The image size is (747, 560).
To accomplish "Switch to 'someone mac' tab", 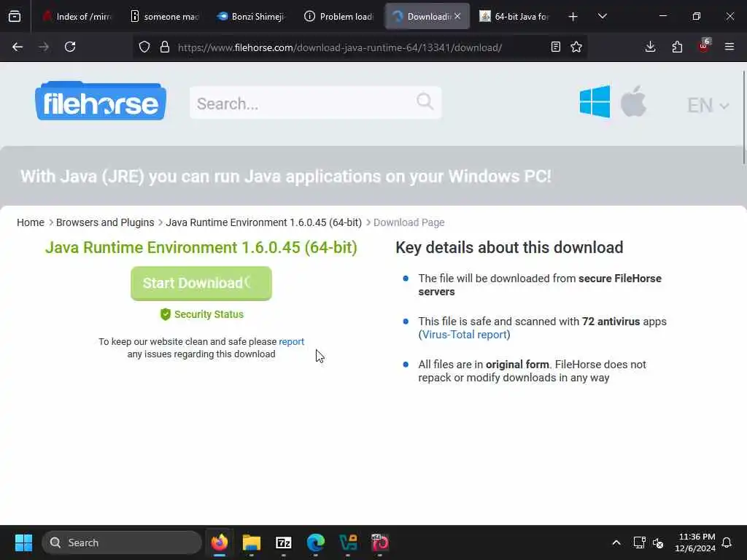I will 165,17.
